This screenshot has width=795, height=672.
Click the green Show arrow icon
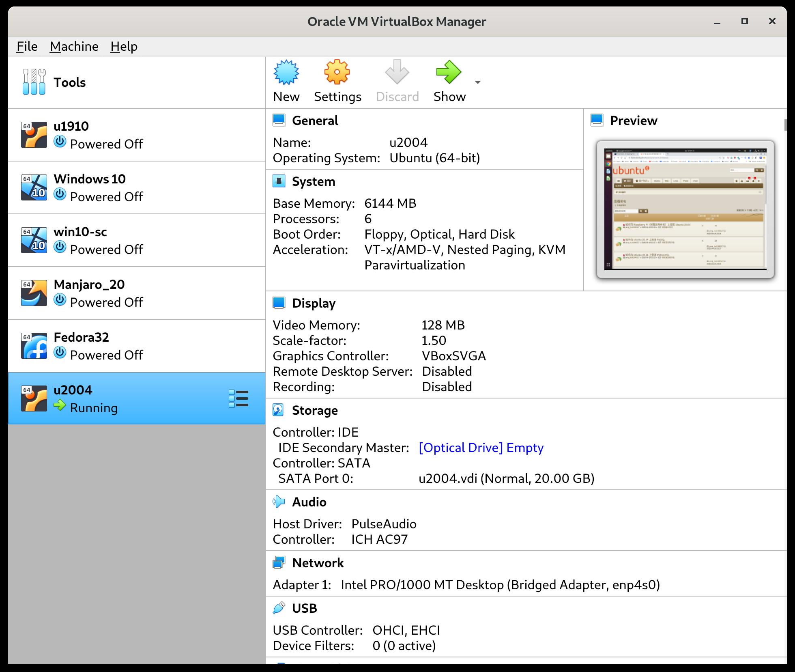[449, 72]
